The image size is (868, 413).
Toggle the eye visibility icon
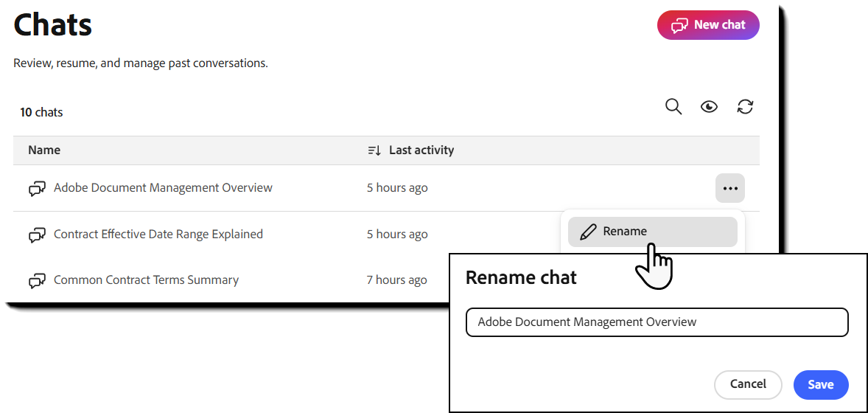pos(709,106)
